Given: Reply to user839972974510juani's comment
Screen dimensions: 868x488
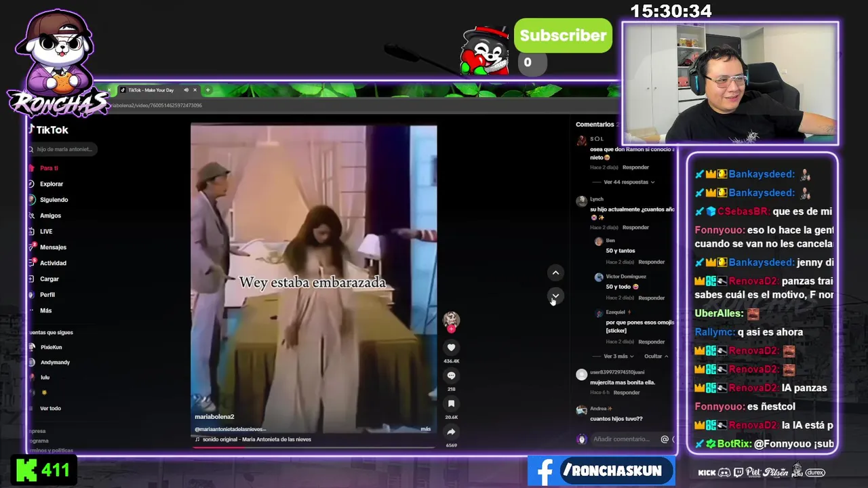Looking at the screenshot, I should point(627,393).
